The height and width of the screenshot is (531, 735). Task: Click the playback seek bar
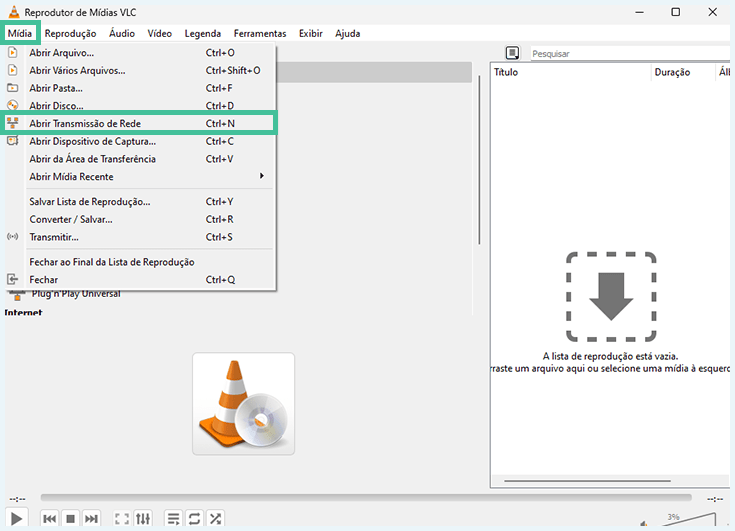click(x=366, y=497)
